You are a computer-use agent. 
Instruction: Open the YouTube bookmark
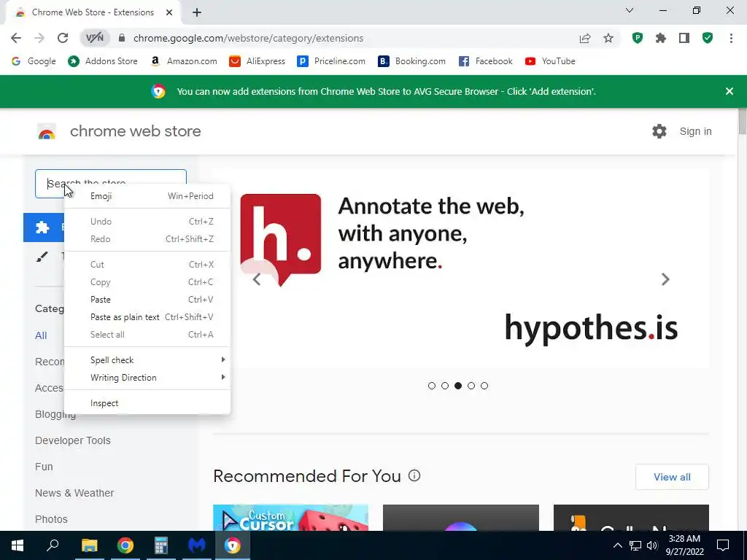tap(550, 61)
